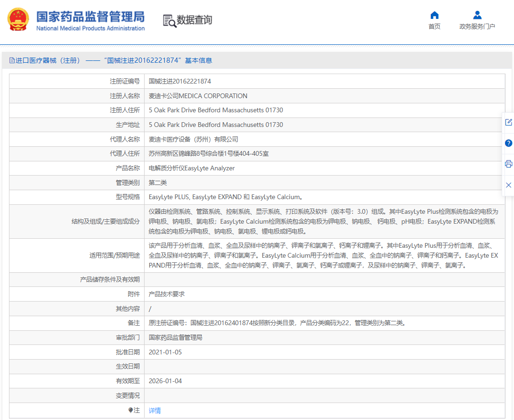514x420 pixels.
Task: Click the bulb icon next to 注
Action: (130, 410)
